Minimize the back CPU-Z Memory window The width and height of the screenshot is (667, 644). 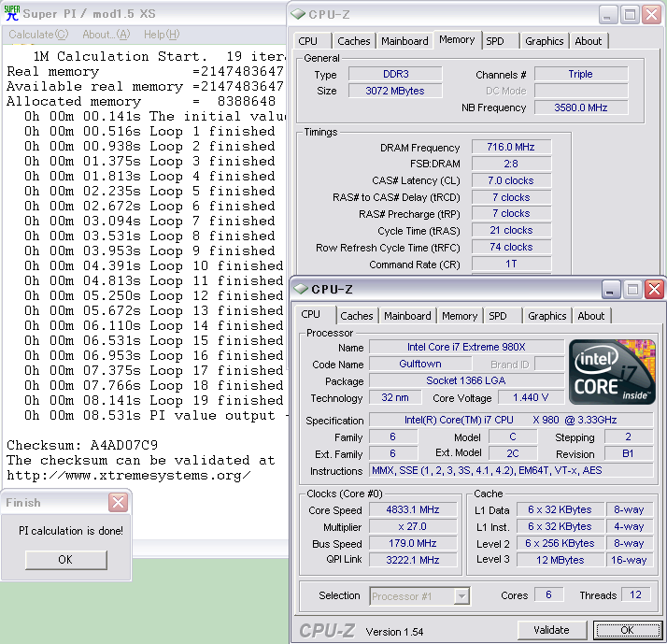[x=607, y=14]
